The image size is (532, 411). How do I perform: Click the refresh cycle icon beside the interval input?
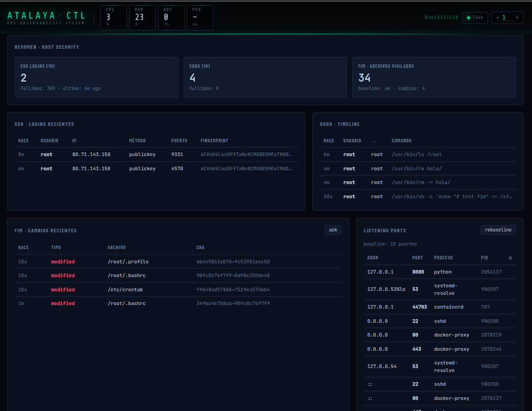[x=497, y=17]
